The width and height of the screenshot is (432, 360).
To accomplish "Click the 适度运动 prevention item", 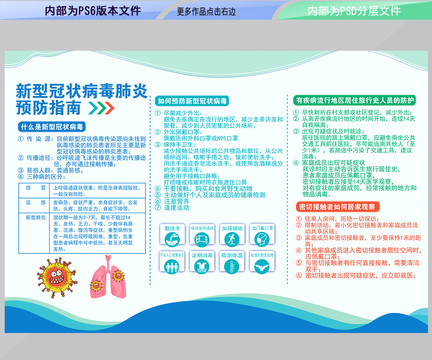I will click(x=172, y=207).
